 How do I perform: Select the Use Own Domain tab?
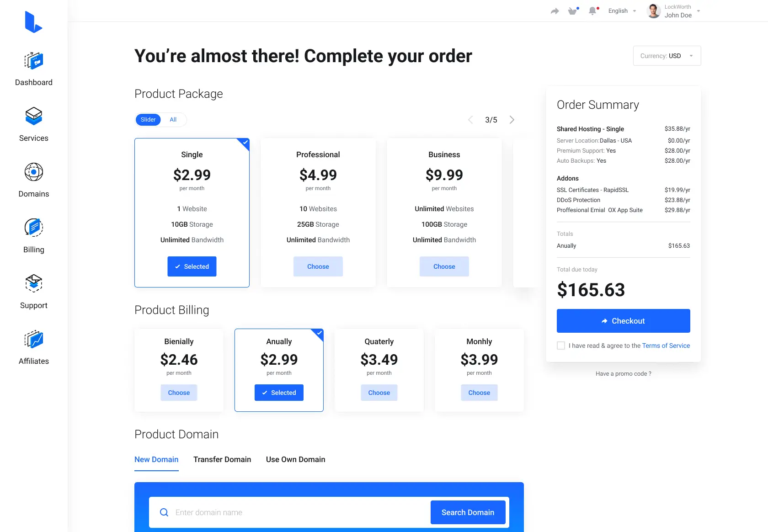pos(296,460)
